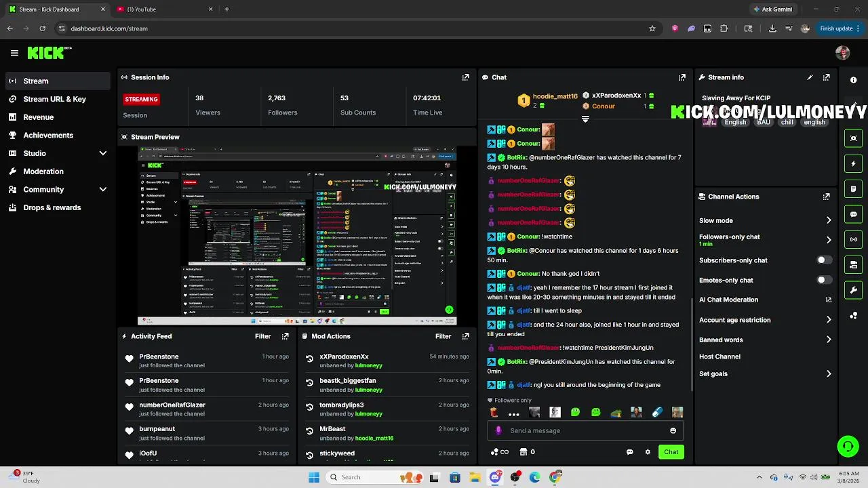The width and height of the screenshot is (868, 488).
Task: Toggle the camera channel actions widget
Action: tap(853, 265)
